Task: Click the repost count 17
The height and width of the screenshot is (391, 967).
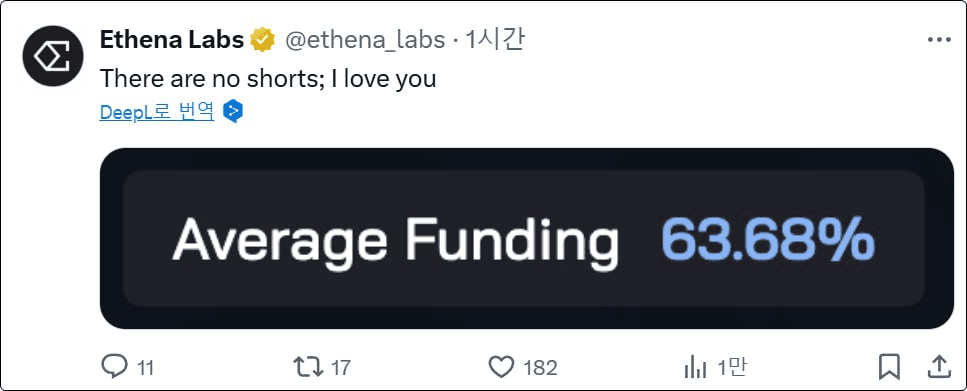Action: click(x=340, y=368)
